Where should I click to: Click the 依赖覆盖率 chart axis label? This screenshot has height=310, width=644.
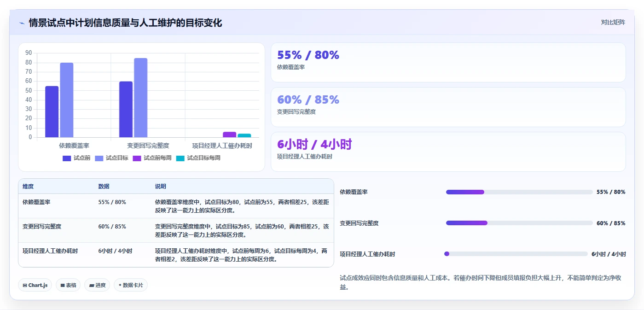coord(74,146)
